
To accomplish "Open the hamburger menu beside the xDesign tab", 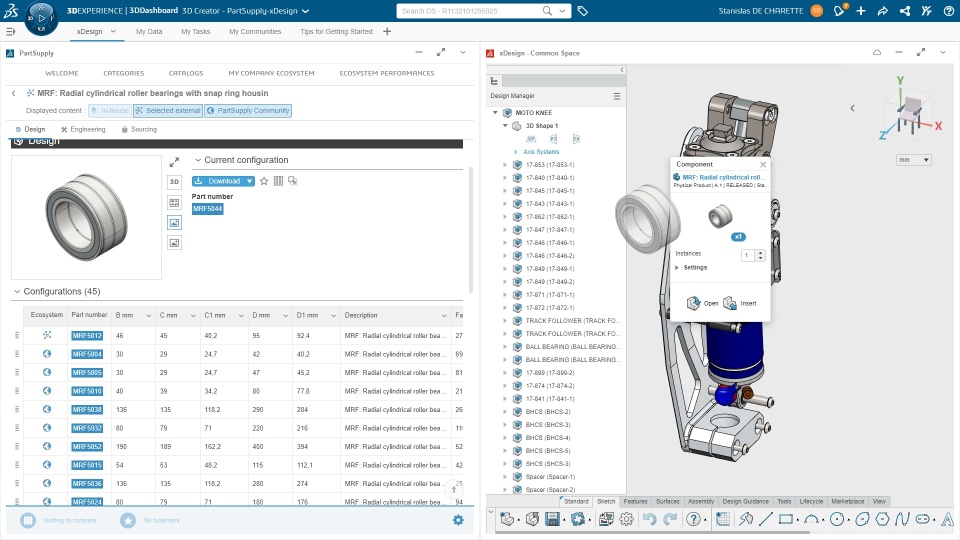I will pos(10,31).
